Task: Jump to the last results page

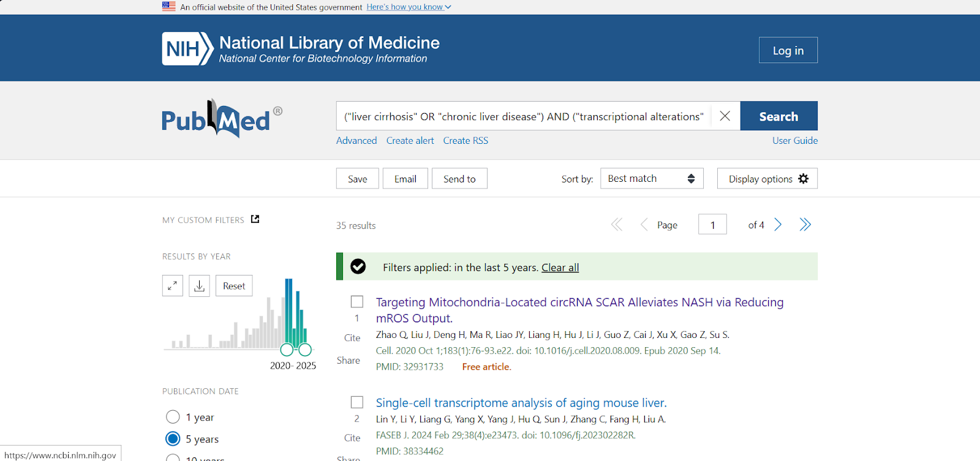Action: [805, 225]
